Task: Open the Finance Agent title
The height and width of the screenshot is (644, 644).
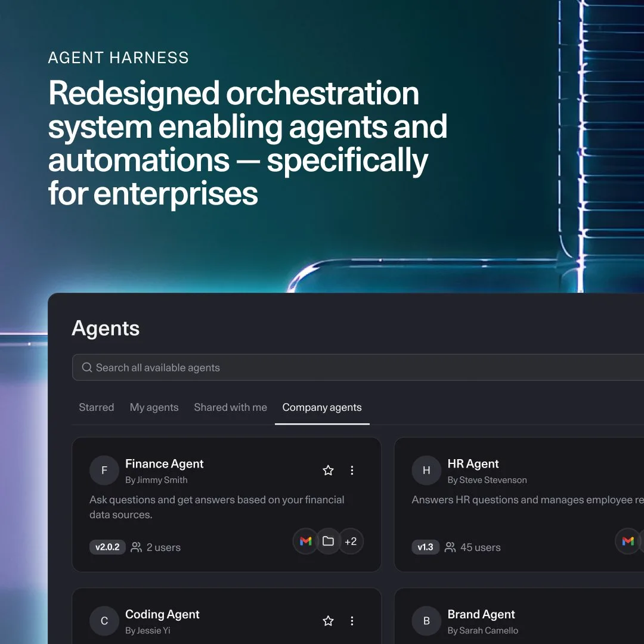Action: tap(165, 464)
